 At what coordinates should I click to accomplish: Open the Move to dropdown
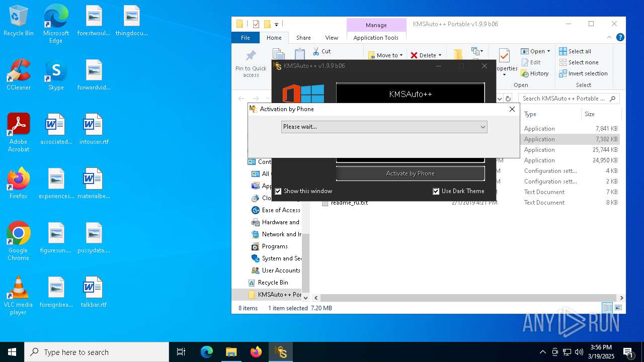tap(385, 55)
